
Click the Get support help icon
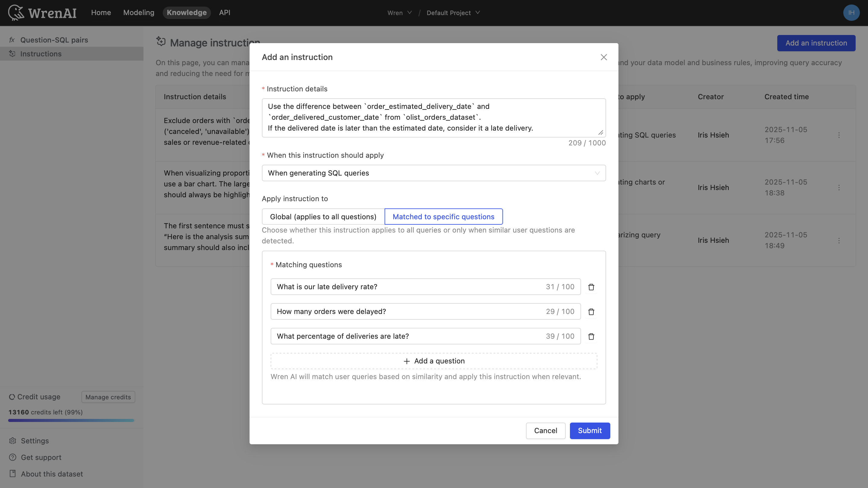coord(12,457)
